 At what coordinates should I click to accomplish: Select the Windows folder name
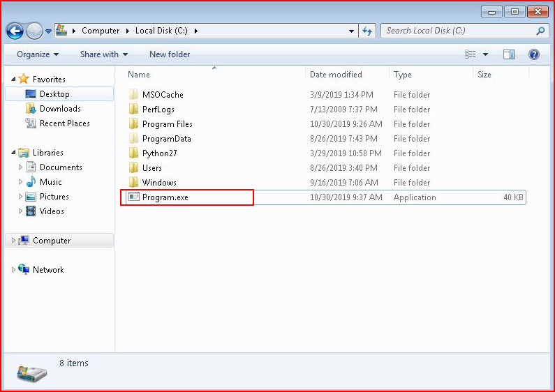[159, 183]
